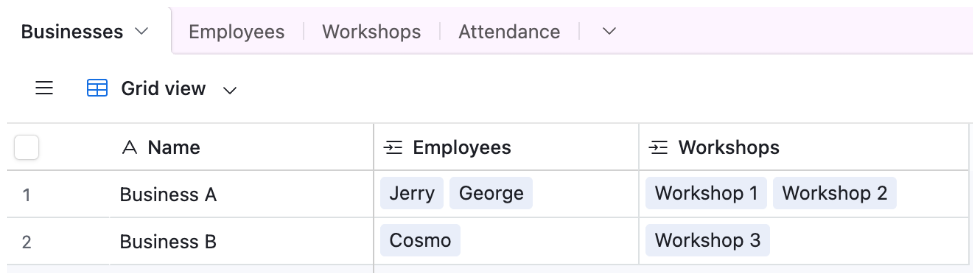The height and width of the screenshot is (280, 980).
Task: Click the Workshops column linked-record icon
Action: 658,148
